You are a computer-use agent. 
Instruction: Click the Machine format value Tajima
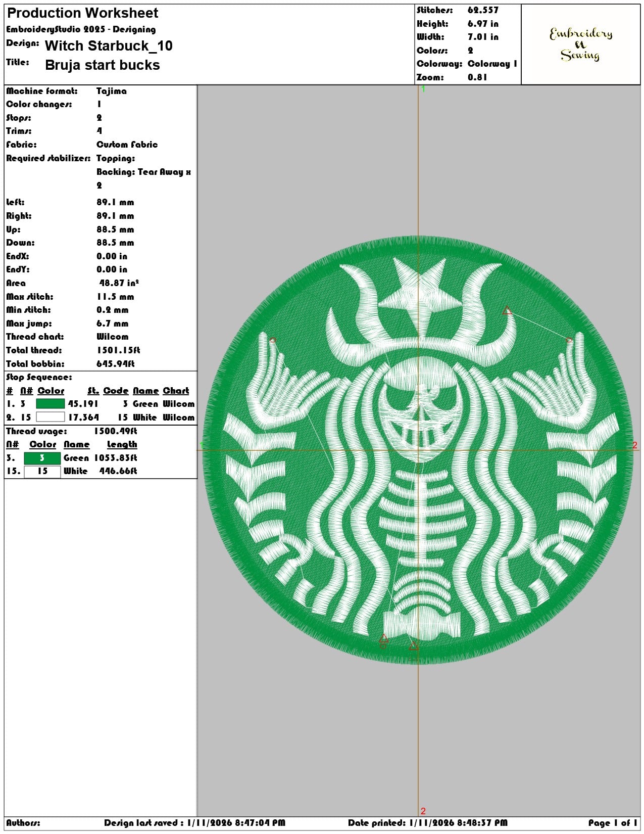[x=112, y=91]
